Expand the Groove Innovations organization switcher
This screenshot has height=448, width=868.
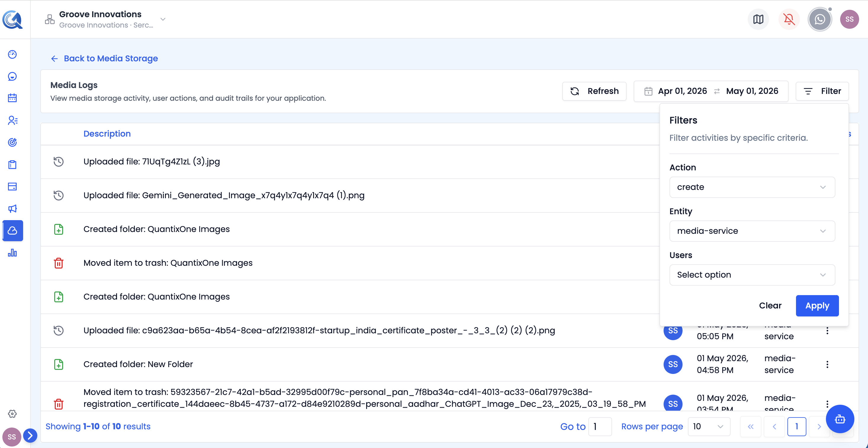[163, 19]
